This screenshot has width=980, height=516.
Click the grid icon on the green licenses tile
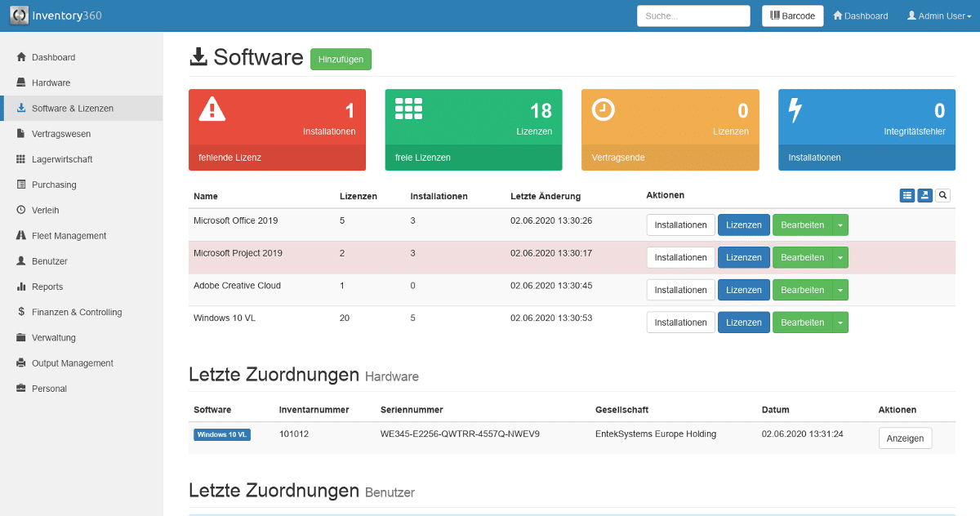(408, 109)
